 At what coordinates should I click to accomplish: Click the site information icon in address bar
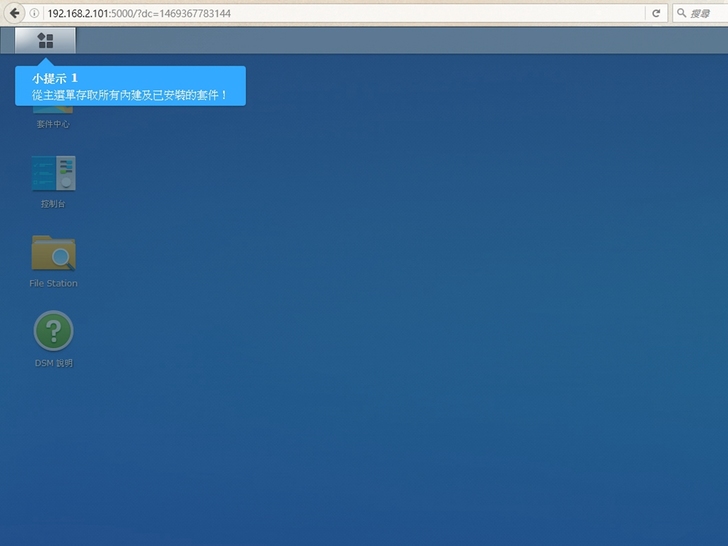point(34,13)
